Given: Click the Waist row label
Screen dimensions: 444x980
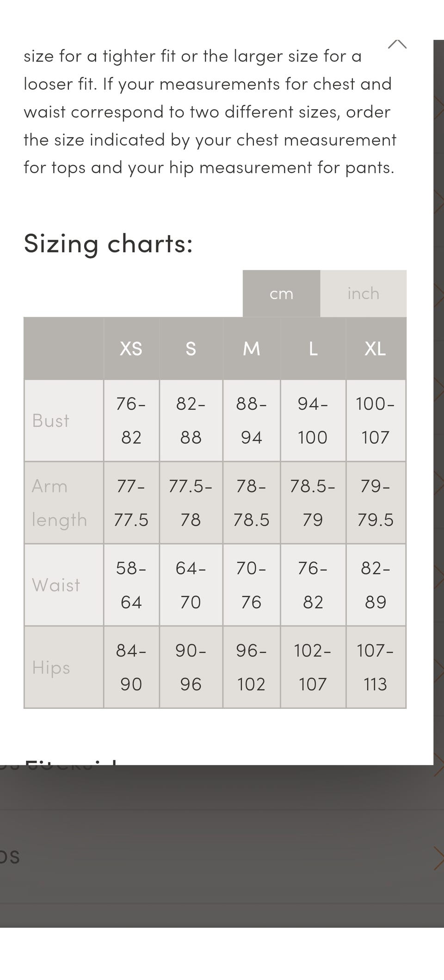Looking at the screenshot, I should tap(56, 585).
